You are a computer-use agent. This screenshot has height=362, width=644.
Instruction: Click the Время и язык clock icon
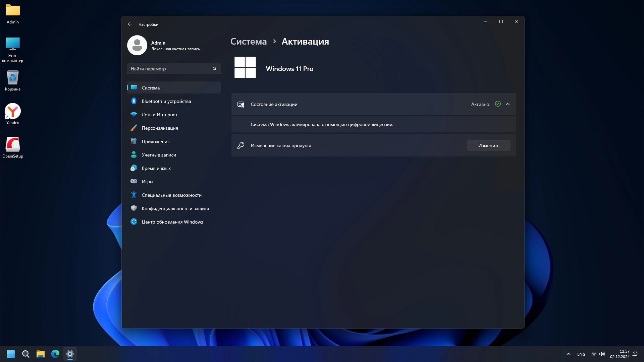pos(134,168)
